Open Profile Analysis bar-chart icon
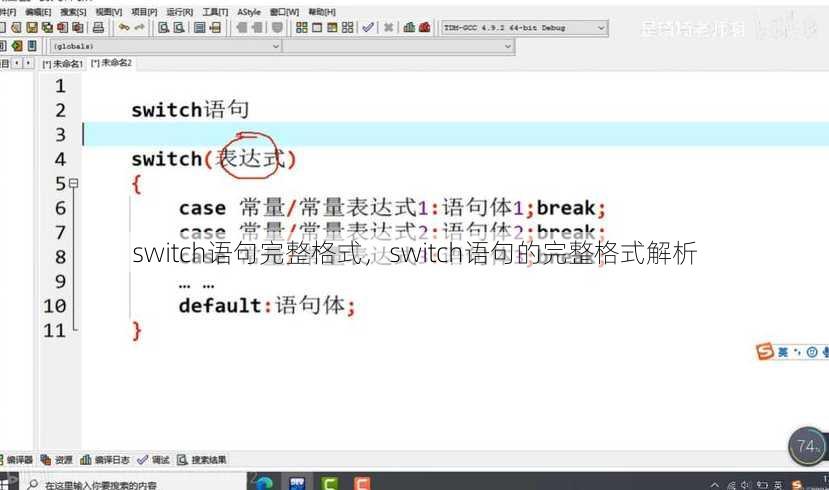829x490 pixels. (x=409, y=27)
